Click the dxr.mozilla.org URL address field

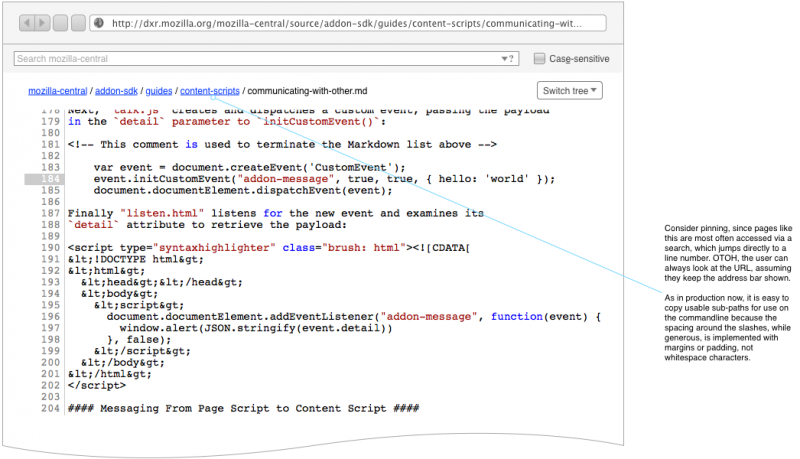click(x=347, y=23)
